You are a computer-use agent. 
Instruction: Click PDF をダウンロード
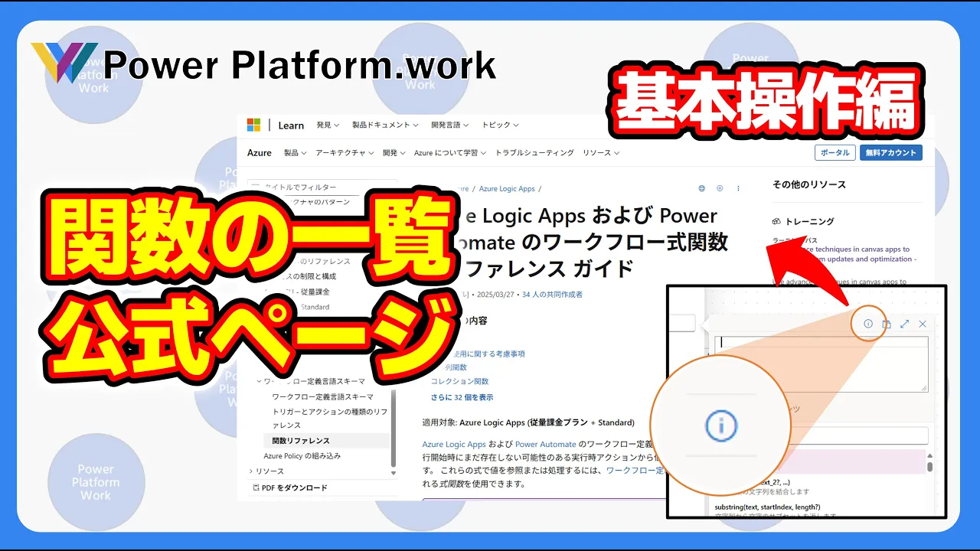290,487
